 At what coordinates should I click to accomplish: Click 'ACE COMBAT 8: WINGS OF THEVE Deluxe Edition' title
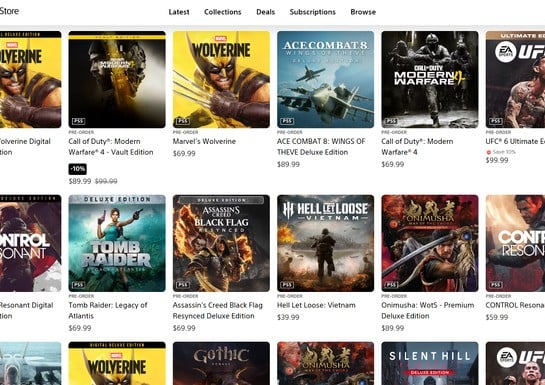pyautogui.click(x=321, y=147)
